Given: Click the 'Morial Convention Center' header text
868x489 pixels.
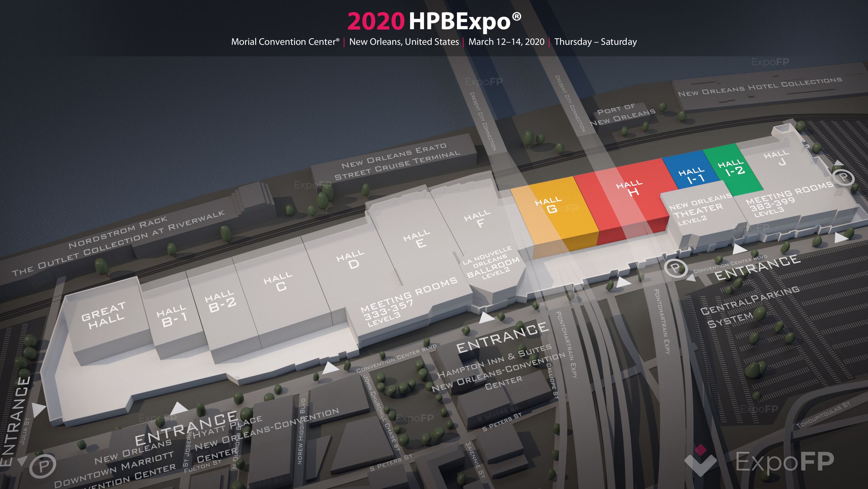Looking at the screenshot, I should point(285,42).
